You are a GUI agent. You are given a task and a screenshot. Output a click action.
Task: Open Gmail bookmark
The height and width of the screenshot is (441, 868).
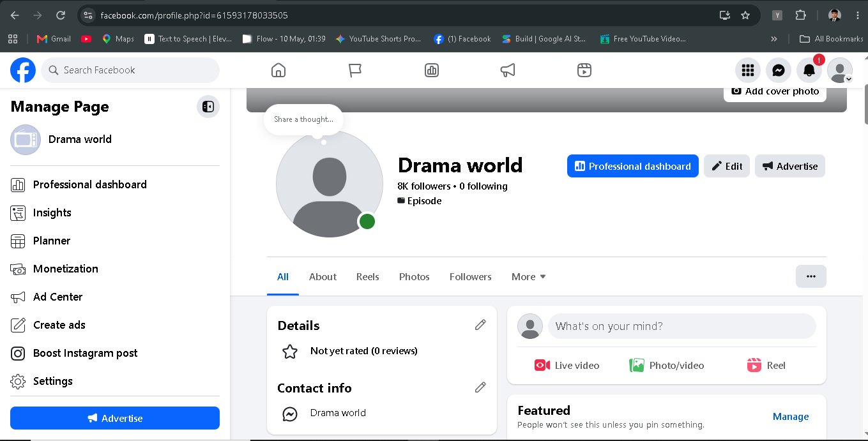click(x=54, y=39)
